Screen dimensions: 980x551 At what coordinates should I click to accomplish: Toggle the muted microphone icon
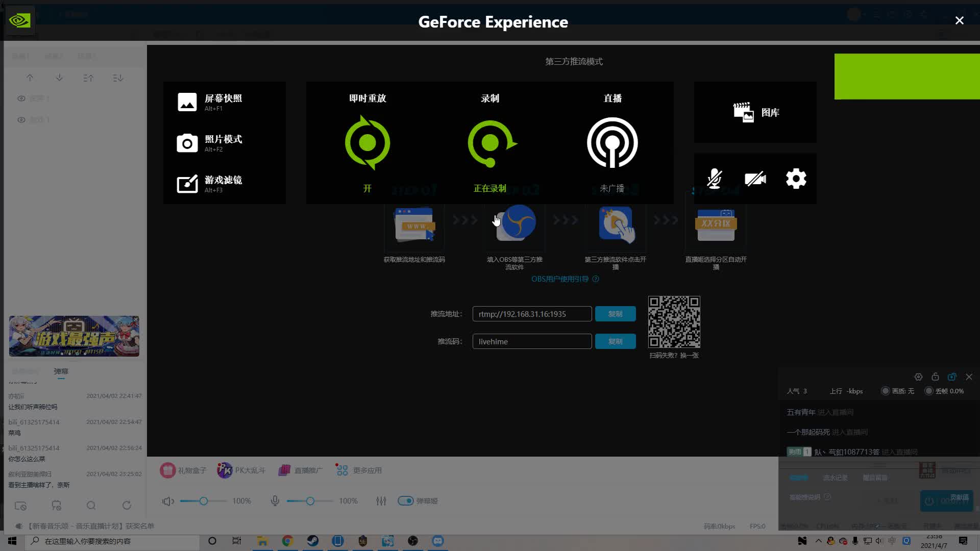[x=714, y=179]
